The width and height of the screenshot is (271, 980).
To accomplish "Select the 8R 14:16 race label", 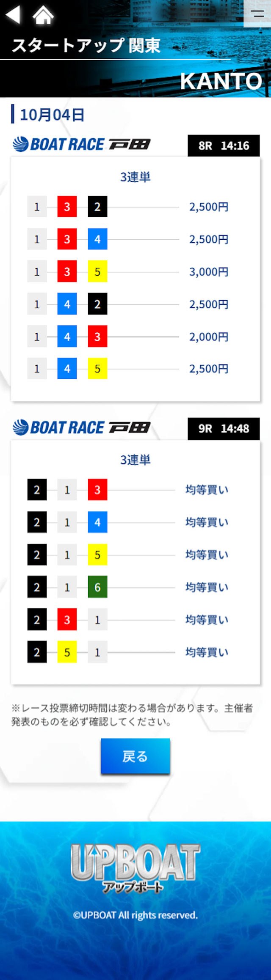I will tap(224, 146).
